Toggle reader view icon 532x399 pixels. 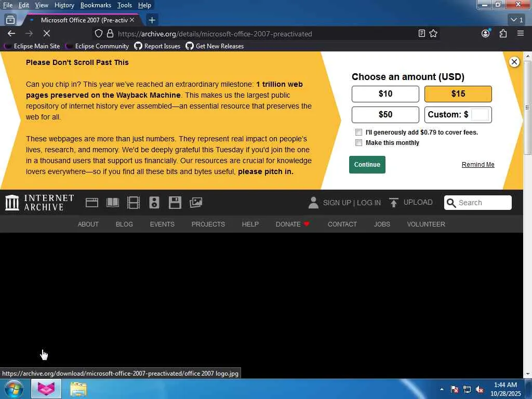point(422,33)
